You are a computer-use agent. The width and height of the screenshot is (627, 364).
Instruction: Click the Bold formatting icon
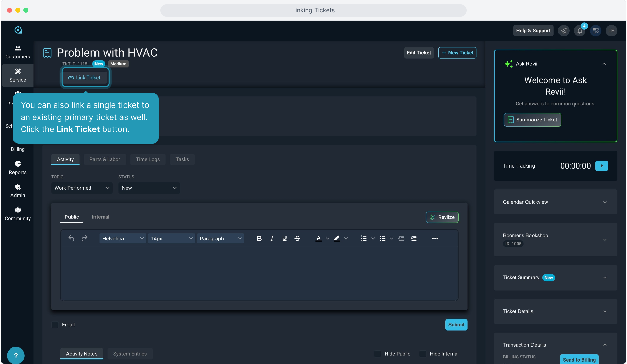[259, 238]
